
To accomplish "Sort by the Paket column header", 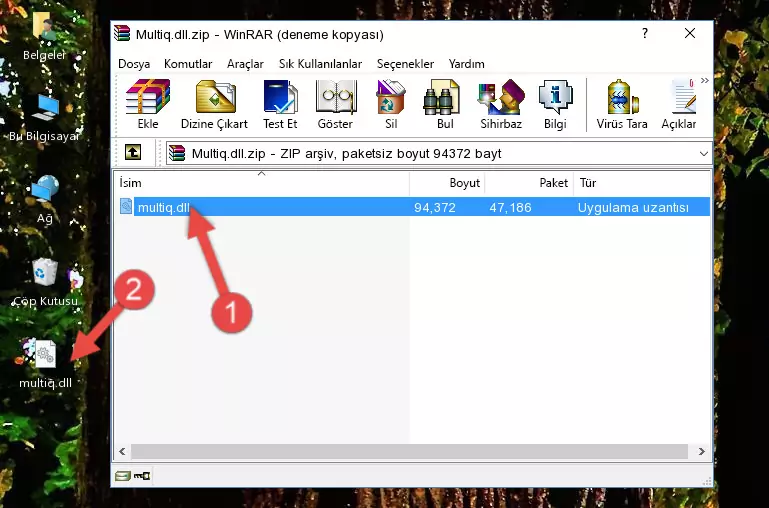I will [529, 182].
